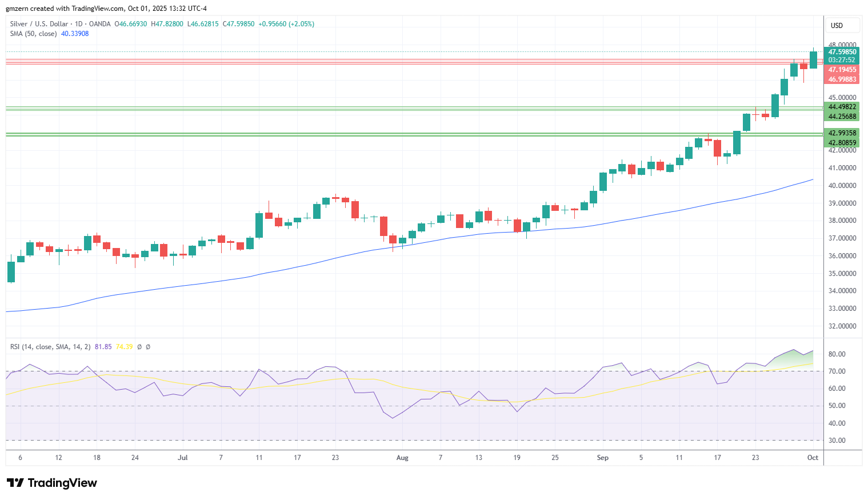Click the current price label 47.59850 on axis
The image size is (868, 500).
842,52
